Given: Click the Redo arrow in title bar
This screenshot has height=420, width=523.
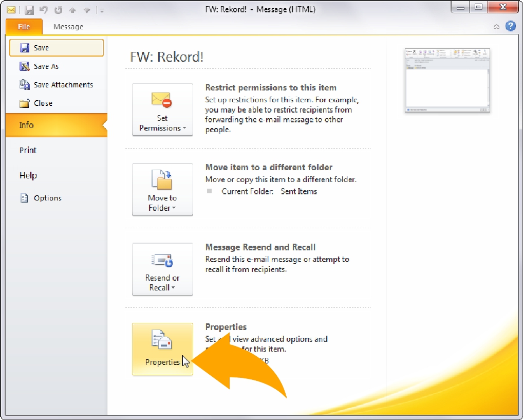Looking at the screenshot, I should tap(59, 10).
